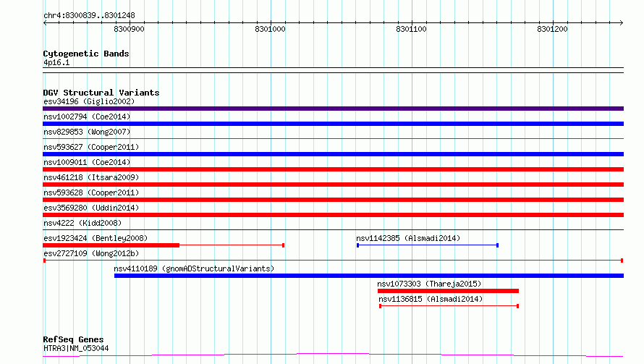
Task: Select nsv4110189 (gnomADStructuralVariants) blue bar
Action: [x=369, y=276]
